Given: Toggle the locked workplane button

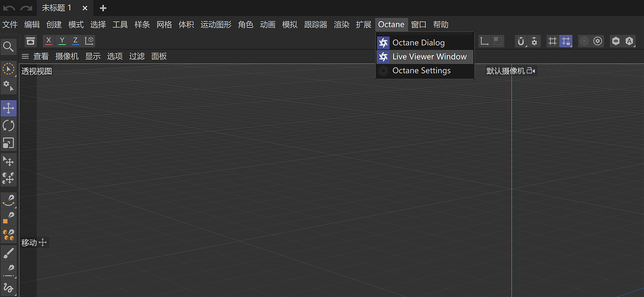Looking at the screenshot, I should pos(566,41).
